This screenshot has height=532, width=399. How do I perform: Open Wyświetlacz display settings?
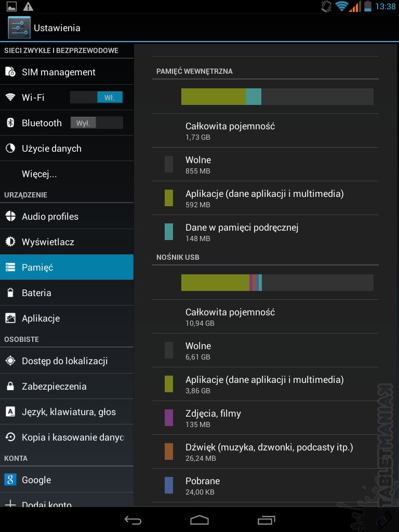[48, 242]
